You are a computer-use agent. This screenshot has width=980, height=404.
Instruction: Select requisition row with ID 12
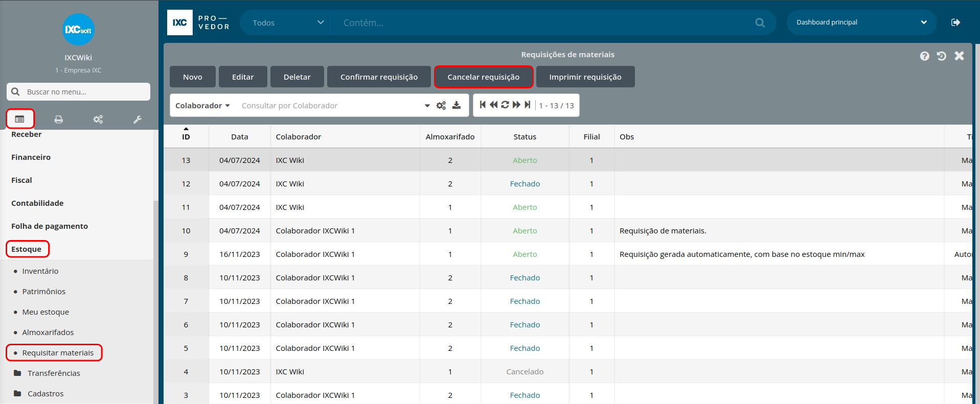click(568, 183)
